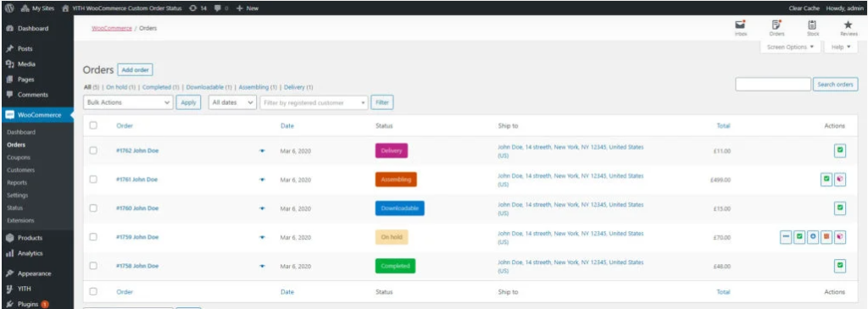Click the Filter button
This screenshot has width=868, height=309.
(x=382, y=102)
